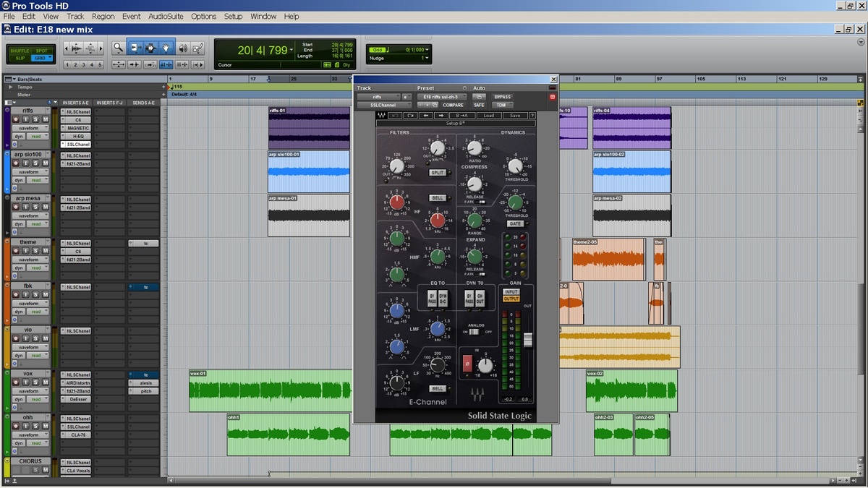868x488 pixels.
Task: Toggle the LF BELL button
Action: pos(438,388)
